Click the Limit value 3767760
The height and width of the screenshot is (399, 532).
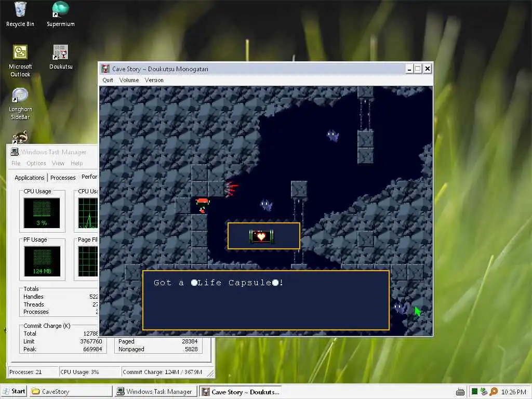tap(91, 341)
